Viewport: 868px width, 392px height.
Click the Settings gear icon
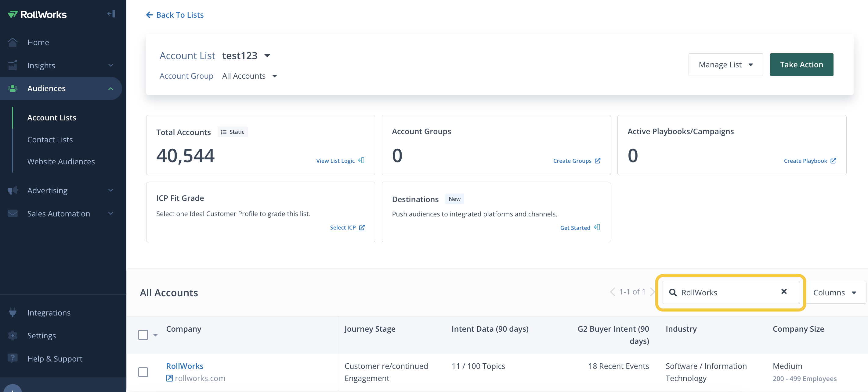(13, 336)
